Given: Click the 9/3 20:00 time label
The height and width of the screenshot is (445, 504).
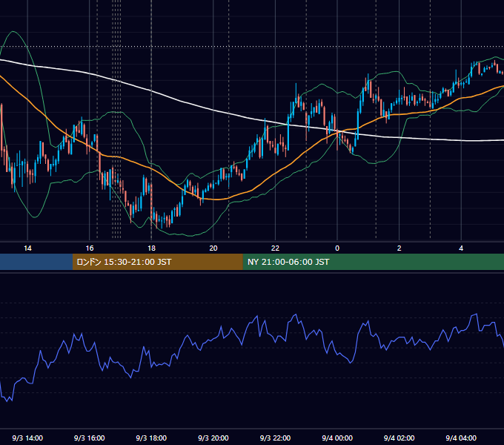Looking at the screenshot, I should 213,438.
